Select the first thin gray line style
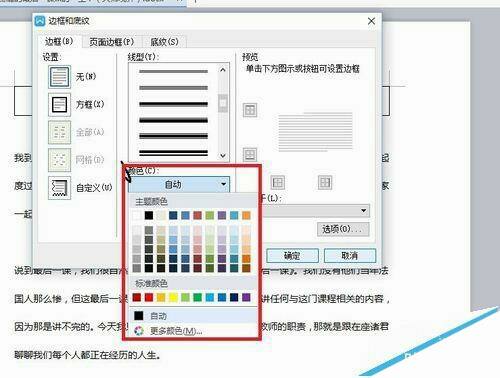 (x=173, y=71)
